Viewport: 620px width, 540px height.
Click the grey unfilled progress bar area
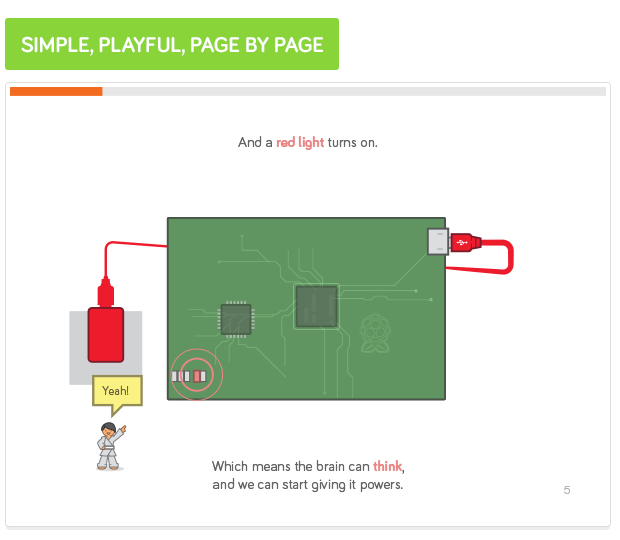[354, 91]
